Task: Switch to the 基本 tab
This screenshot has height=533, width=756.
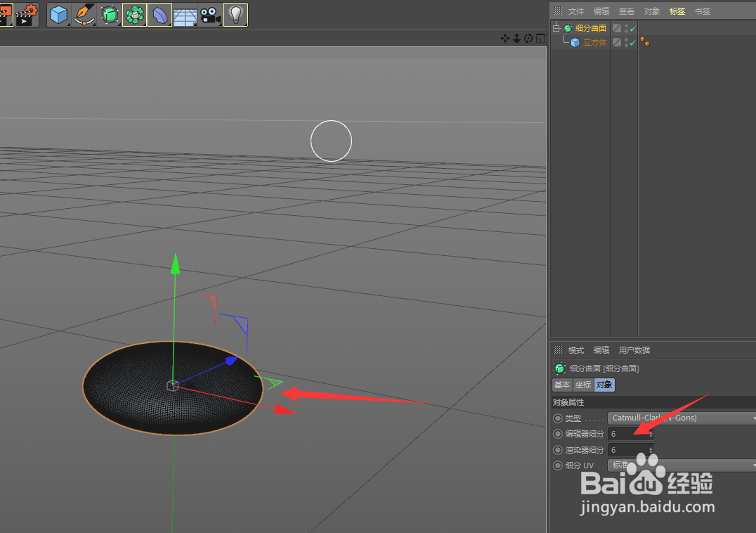Action: (x=562, y=385)
